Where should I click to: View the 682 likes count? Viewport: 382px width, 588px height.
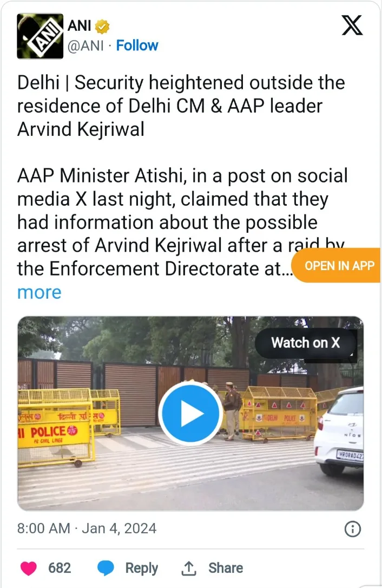point(59,568)
